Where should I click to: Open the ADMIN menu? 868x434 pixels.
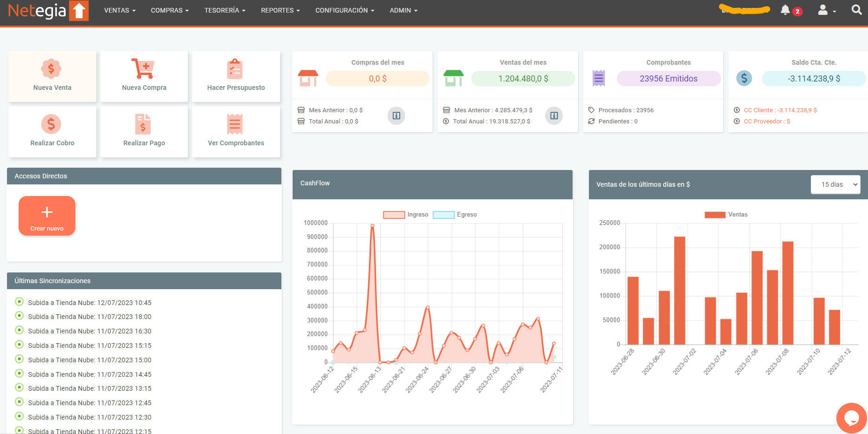(403, 10)
